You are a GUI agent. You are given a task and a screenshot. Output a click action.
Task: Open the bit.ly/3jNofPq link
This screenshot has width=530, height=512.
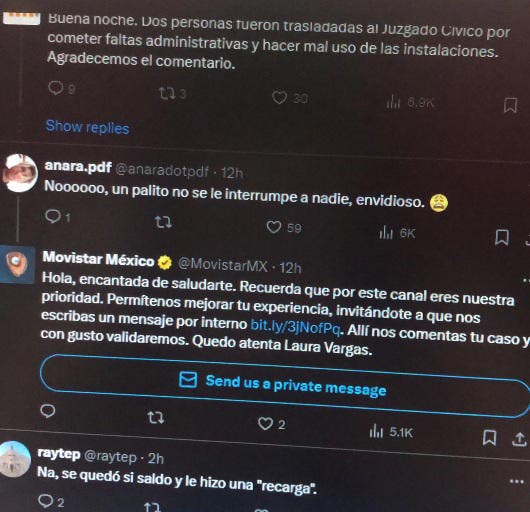pos(296,326)
